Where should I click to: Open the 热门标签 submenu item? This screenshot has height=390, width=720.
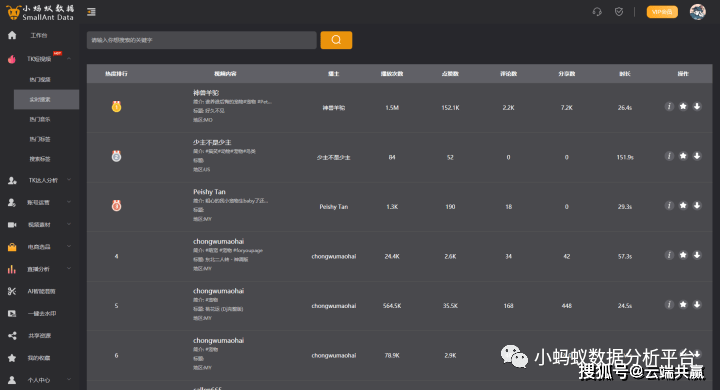40,139
